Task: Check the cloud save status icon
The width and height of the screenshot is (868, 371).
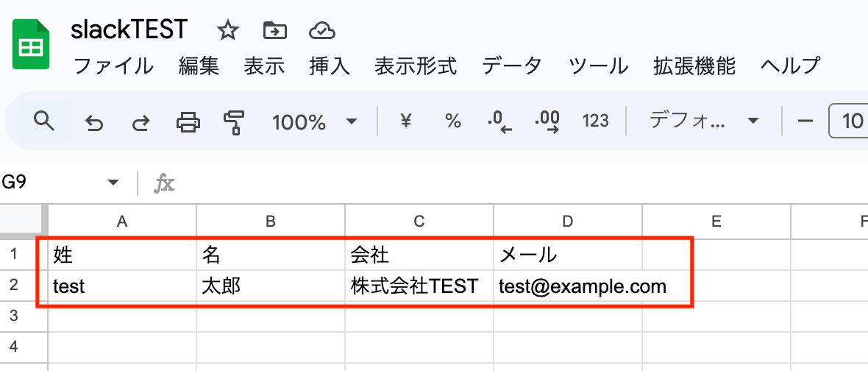Action: 322,31
